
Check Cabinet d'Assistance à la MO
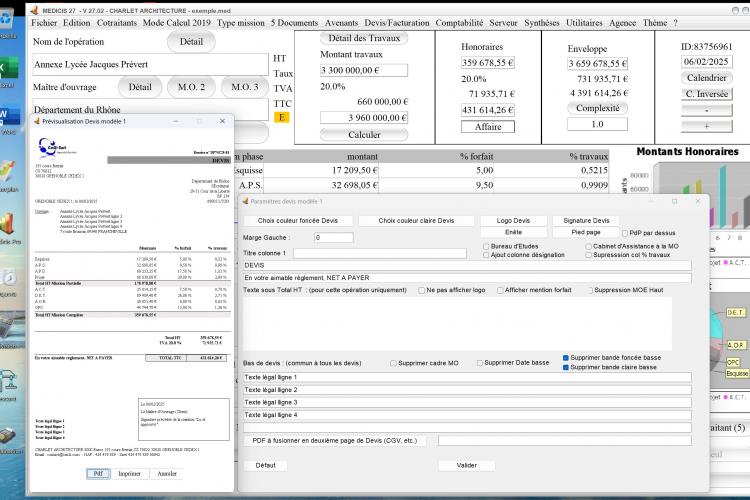click(589, 246)
